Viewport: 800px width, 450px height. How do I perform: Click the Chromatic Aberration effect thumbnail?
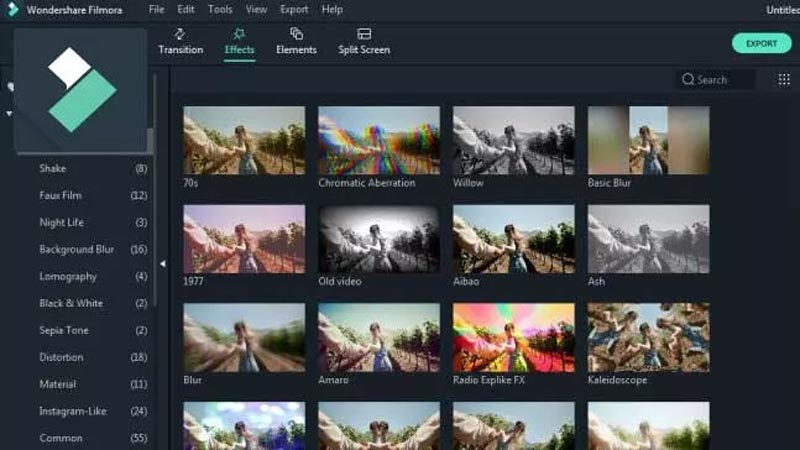[x=379, y=141]
